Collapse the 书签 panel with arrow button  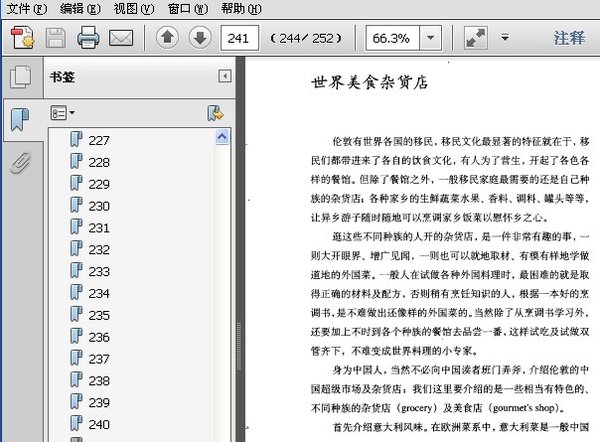pyautogui.click(x=225, y=76)
